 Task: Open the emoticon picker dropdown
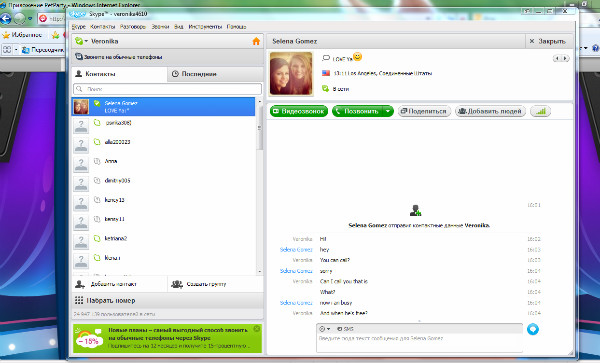[324, 329]
